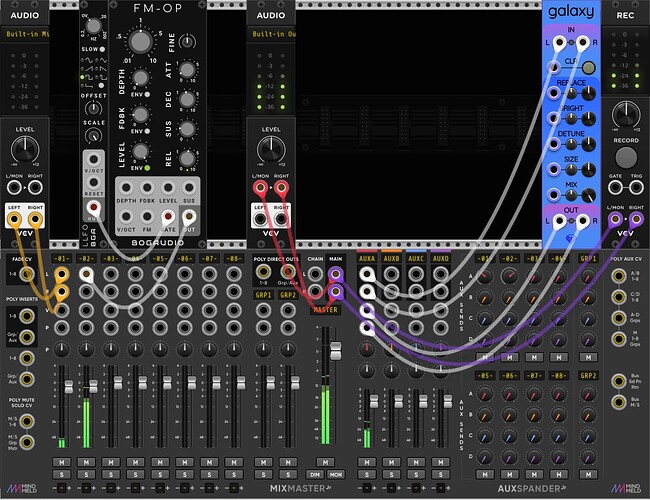Image resolution: width=650 pixels, height=500 pixels.
Task: Click Auxspander send A knob for track 01
Action: click(x=485, y=276)
